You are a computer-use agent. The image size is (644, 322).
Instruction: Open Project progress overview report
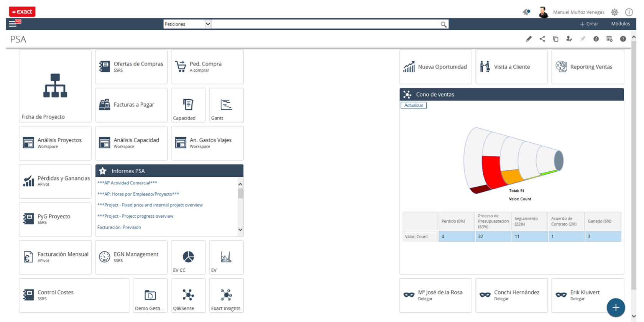(135, 216)
